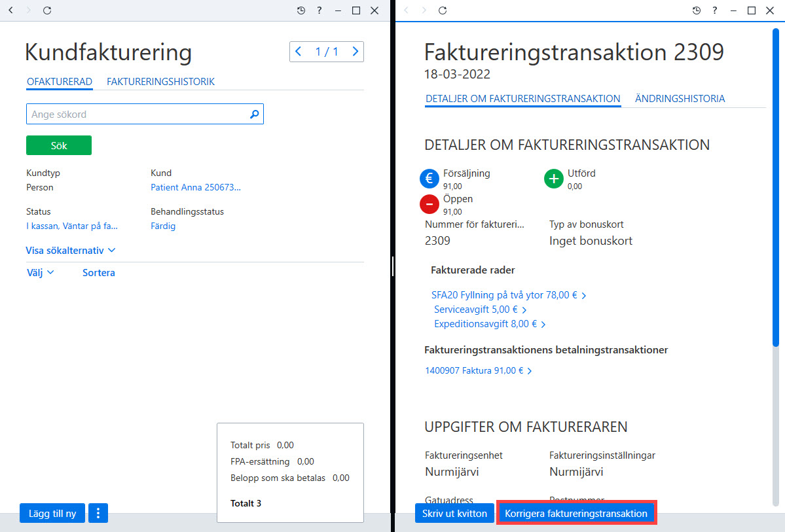The image size is (785, 532).
Task: Click the divider handle between the two windows
Action: pyautogui.click(x=393, y=266)
